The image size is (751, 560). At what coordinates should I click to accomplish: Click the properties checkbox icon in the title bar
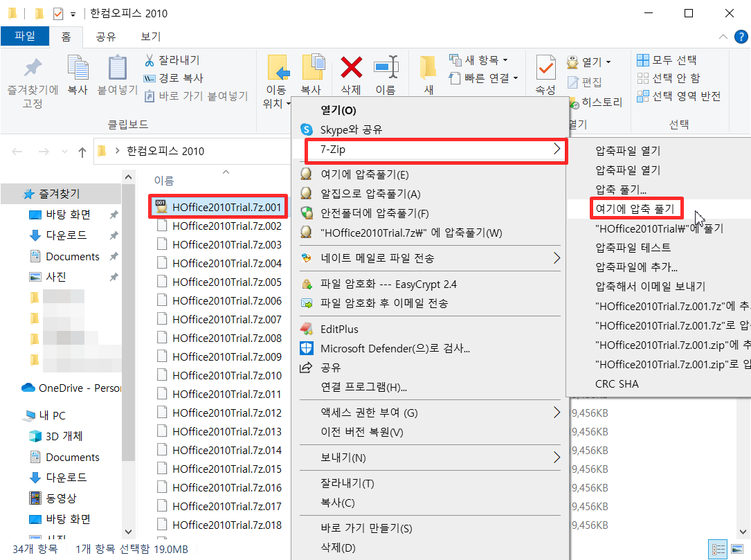click(58, 13)
